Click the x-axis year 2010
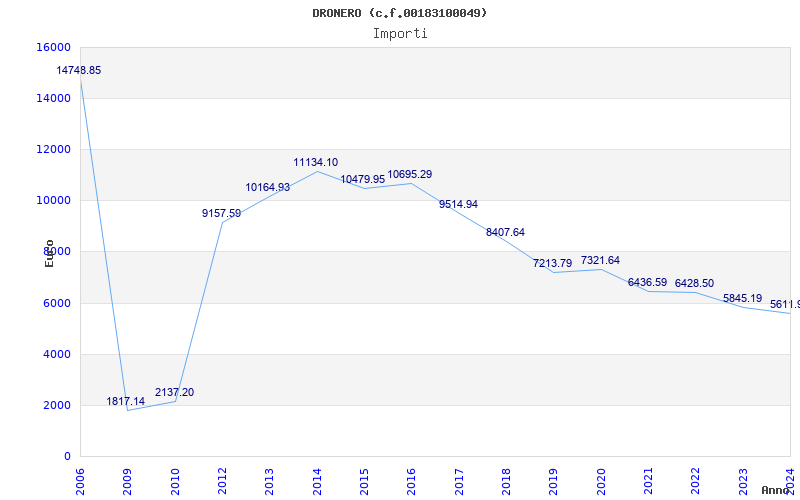The height and width of the screenshot is (500, 800). pos(175,482)
